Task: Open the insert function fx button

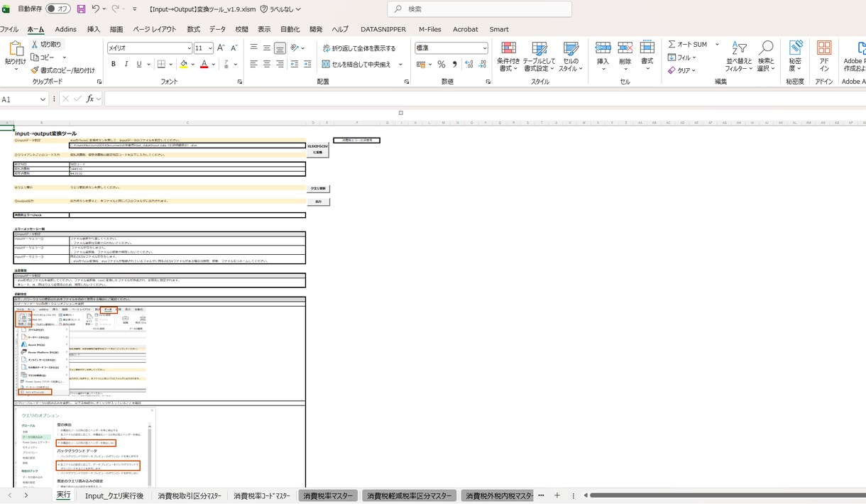Action: (90, 99)
